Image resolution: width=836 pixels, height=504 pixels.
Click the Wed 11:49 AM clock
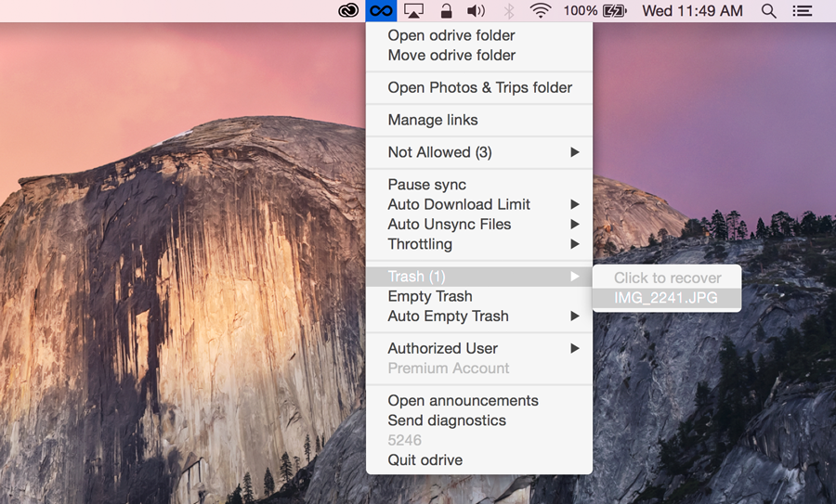coord(692,10)
